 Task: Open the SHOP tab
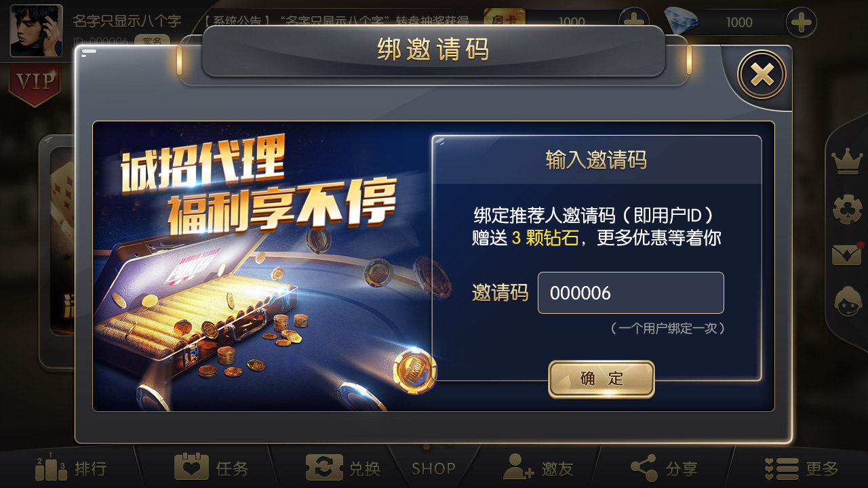(x=433, y=468)
